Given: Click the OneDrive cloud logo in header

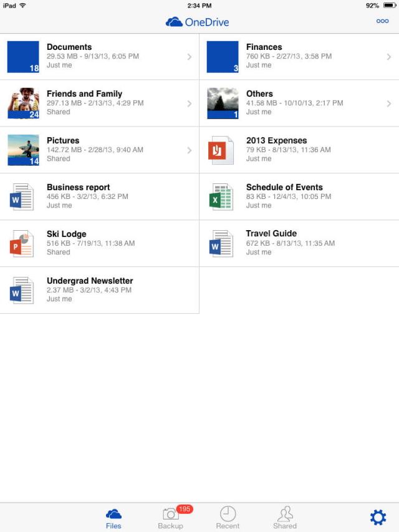Looking at the screenshot, I should [174, 22].
